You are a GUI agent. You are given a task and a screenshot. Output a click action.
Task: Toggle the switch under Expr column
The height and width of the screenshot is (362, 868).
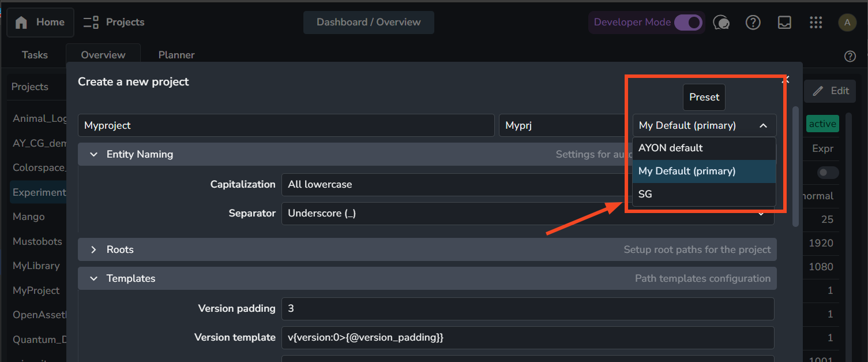tap(828, 173)
